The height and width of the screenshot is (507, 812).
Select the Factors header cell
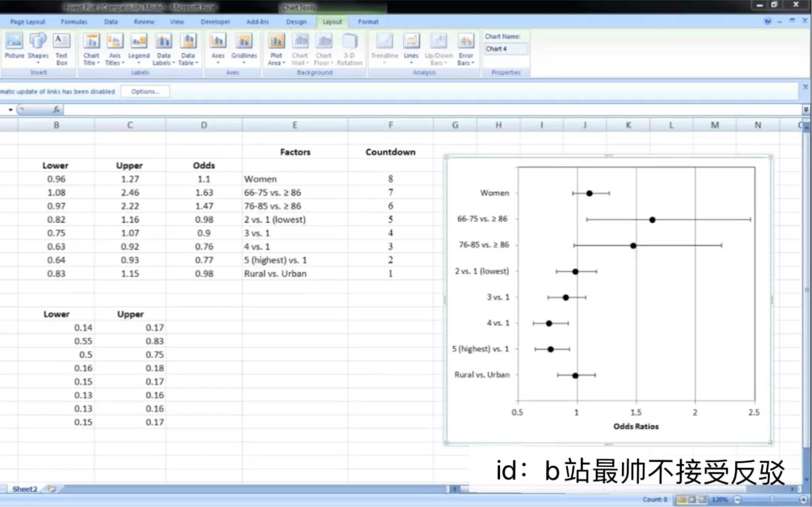[295, 152]
